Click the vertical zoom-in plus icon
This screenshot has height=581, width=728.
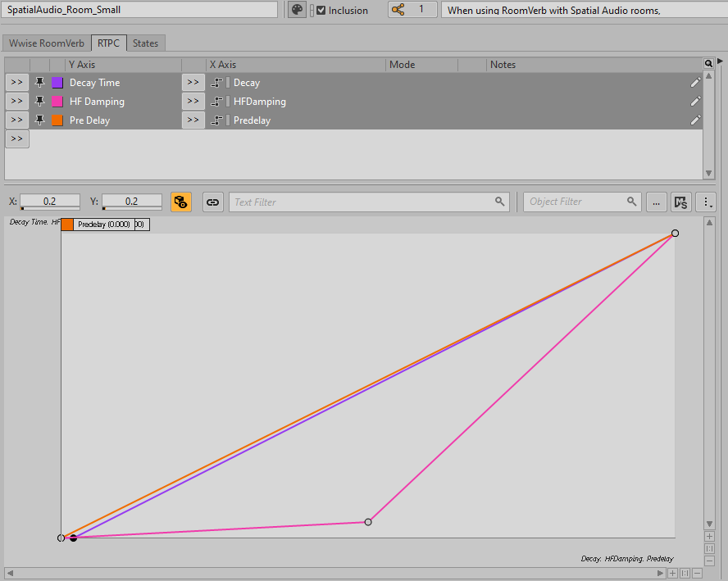pyautogui.click(x=709, y=537)
